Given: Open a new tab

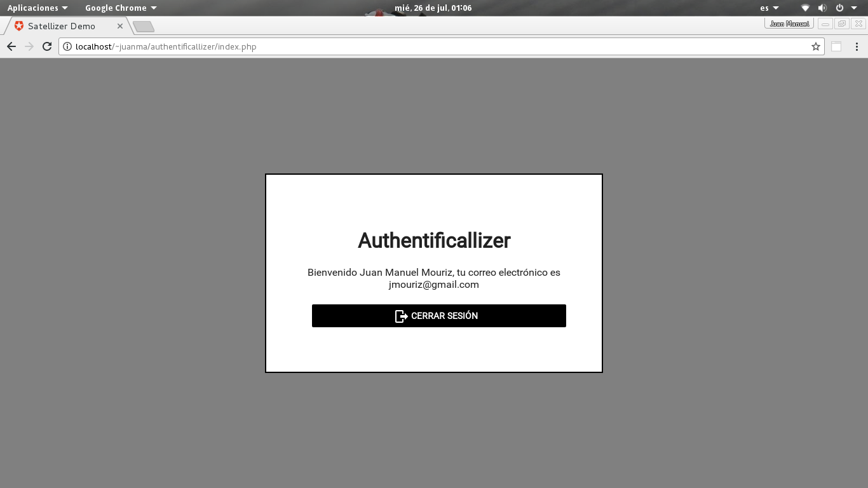Looking at the screenshot, I should pos(144,27).
